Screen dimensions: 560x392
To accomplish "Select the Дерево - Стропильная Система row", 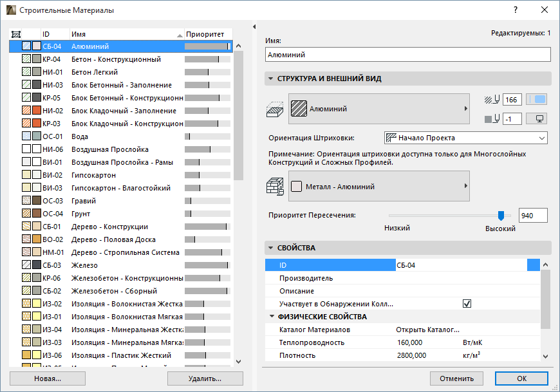I will [121, 252].
